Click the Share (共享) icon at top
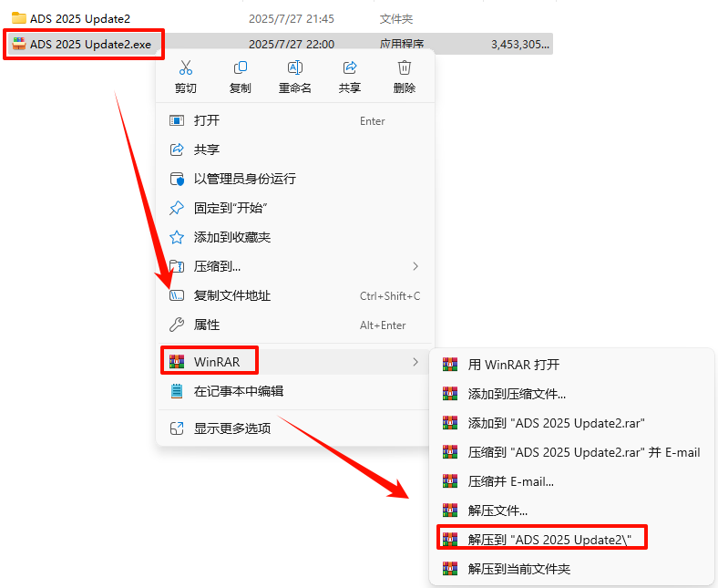 [x=350, y=67]
